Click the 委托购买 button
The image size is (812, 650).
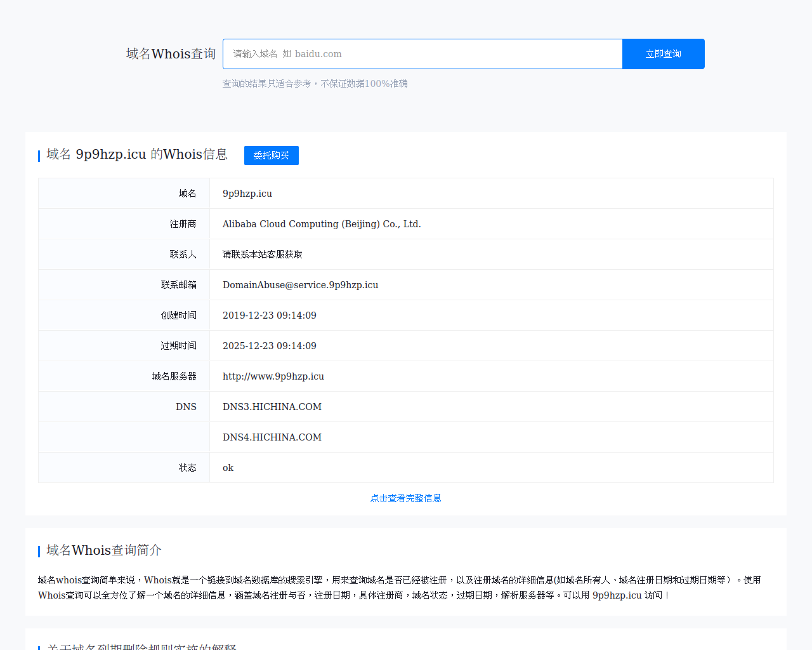tap(272, 156)
